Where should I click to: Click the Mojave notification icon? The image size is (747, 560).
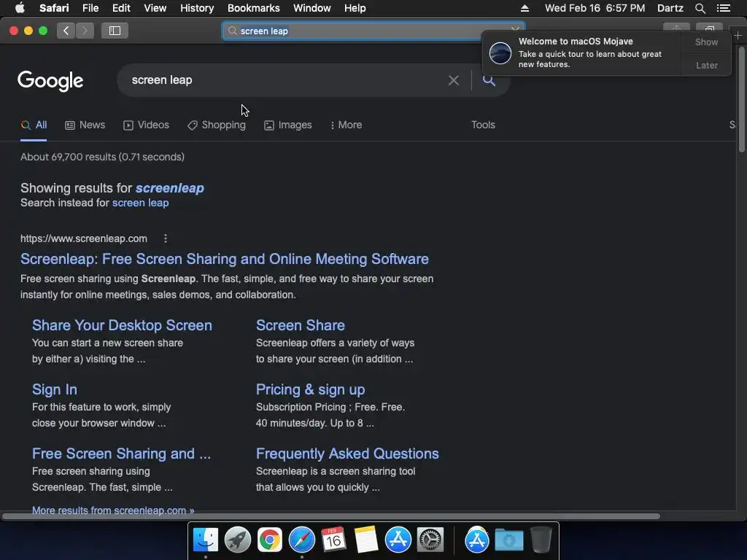pyautogui.click(x=500, y=52)
